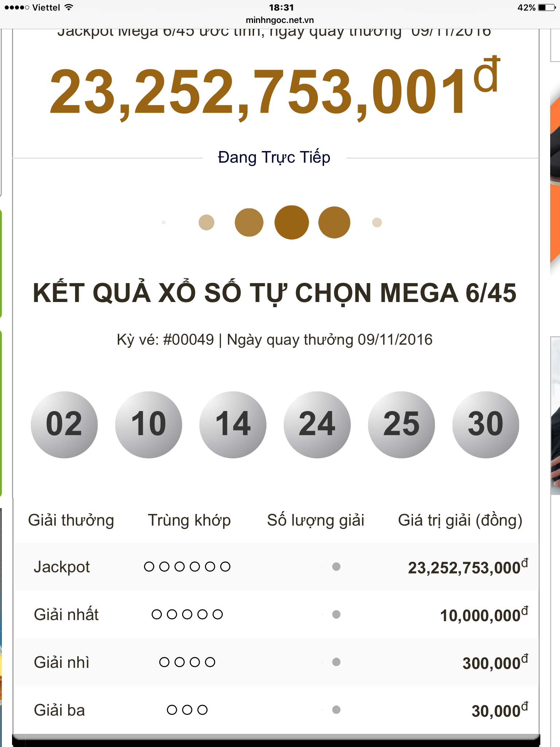Tap the Wi-Fi icon in status bar
560x747 pixels.
click(x=69, y=8)
